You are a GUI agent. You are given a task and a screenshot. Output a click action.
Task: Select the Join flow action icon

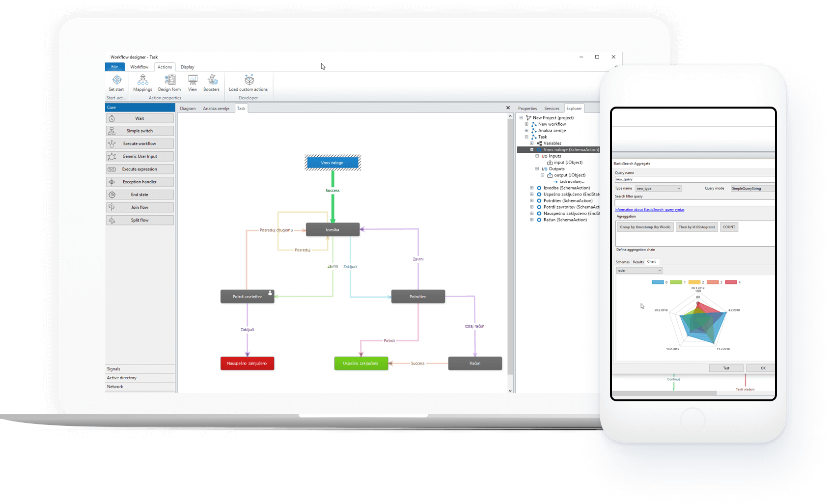tap(112, 208)
